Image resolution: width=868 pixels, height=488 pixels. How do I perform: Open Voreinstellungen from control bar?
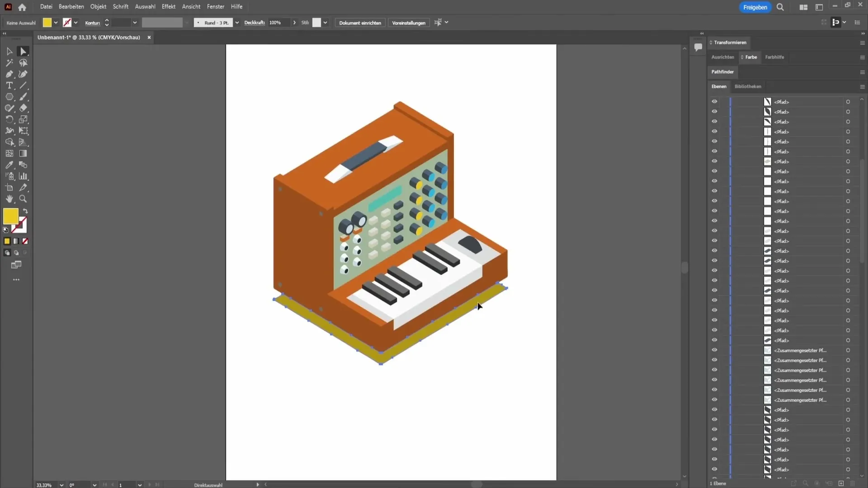click(x=409, y=23)
